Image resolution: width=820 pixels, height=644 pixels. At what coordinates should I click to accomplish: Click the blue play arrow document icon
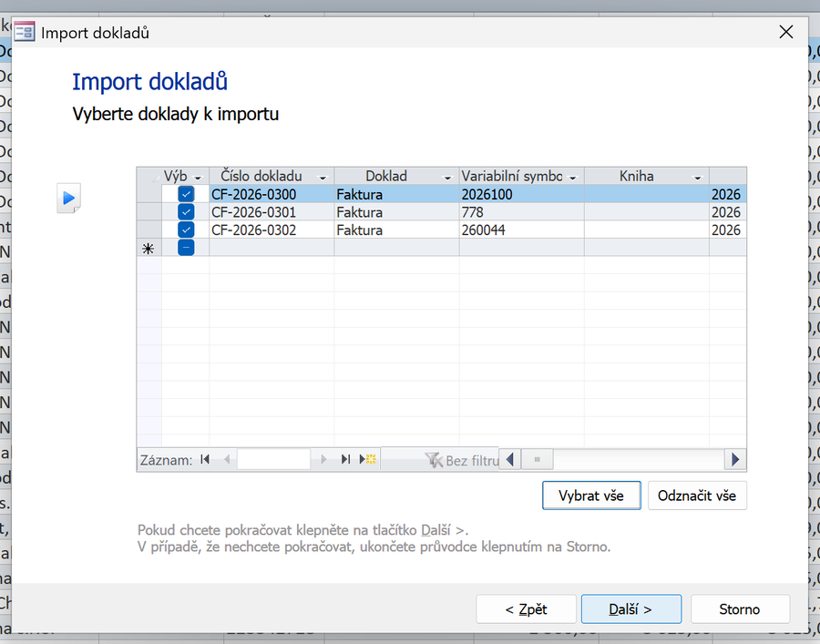click(x=68, y=198)
